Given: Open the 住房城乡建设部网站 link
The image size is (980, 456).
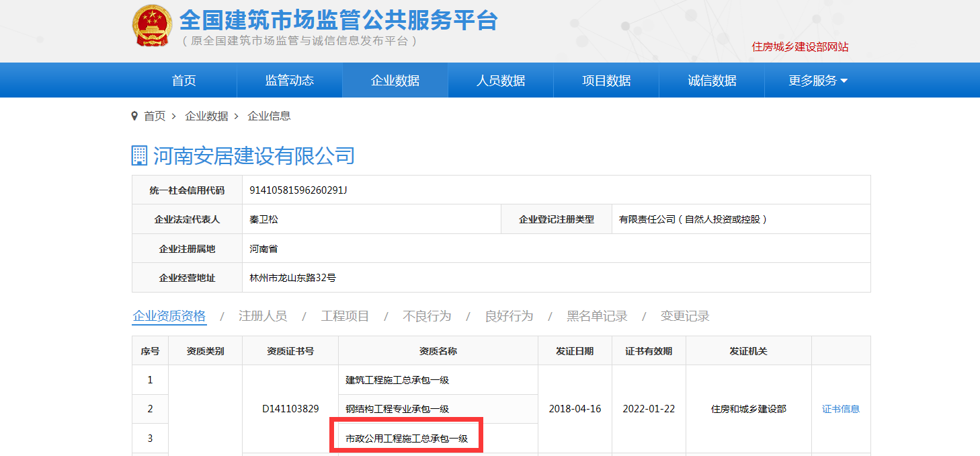Looking at the screenshot, I should click(x=800, y=47).
